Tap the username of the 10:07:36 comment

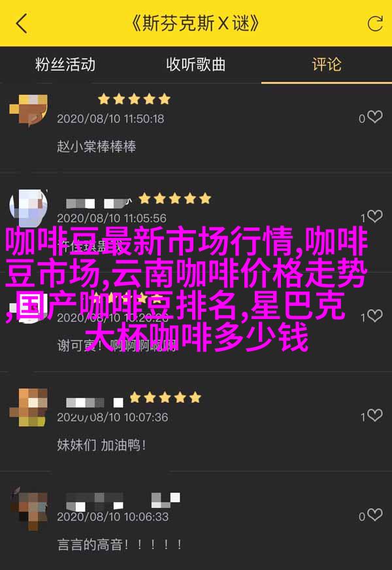[x=95, y=403]
